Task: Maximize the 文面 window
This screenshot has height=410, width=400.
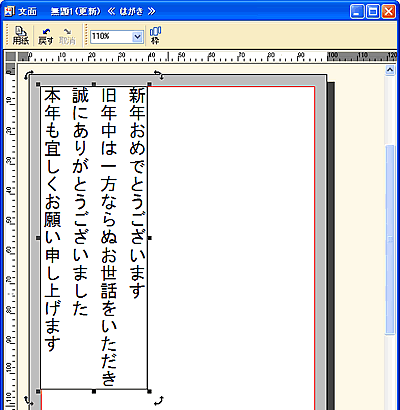Action: coord(372,12)
